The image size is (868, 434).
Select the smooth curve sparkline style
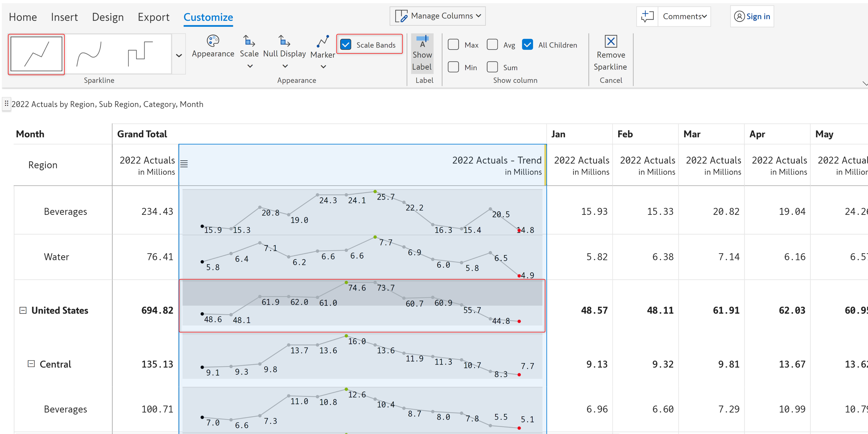pos(89,54)
